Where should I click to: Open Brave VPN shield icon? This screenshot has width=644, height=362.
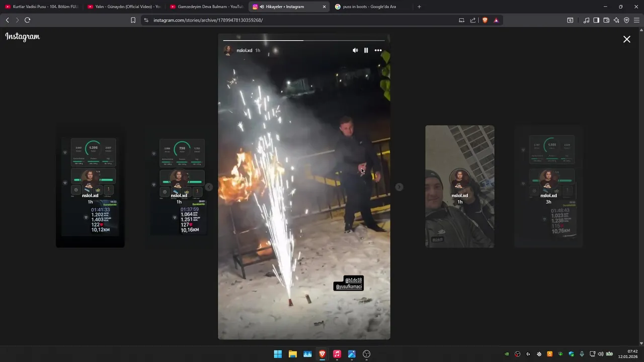pyautogui.click(x=626, y=20)
